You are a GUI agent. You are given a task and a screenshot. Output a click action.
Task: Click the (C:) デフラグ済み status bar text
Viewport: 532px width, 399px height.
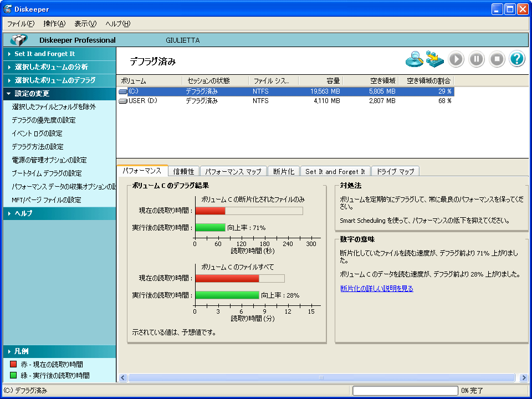click(x=25, y=391)
